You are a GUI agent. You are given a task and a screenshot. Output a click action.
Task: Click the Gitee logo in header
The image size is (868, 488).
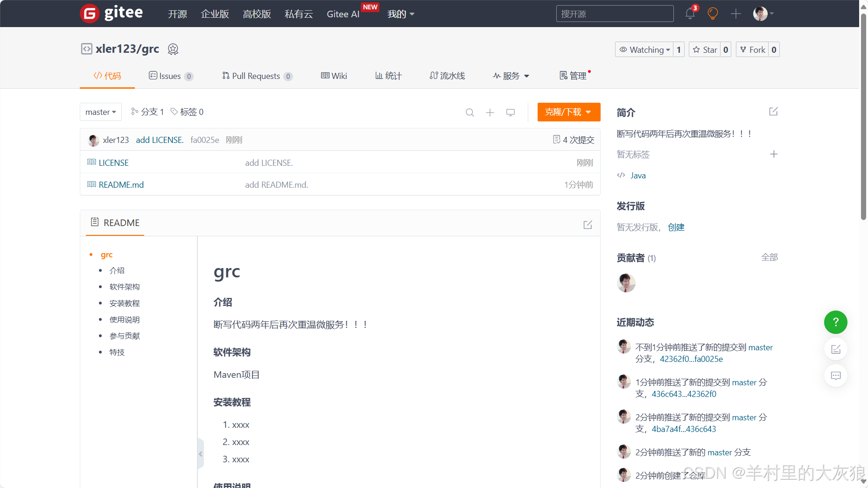click(x=112, y=13)
